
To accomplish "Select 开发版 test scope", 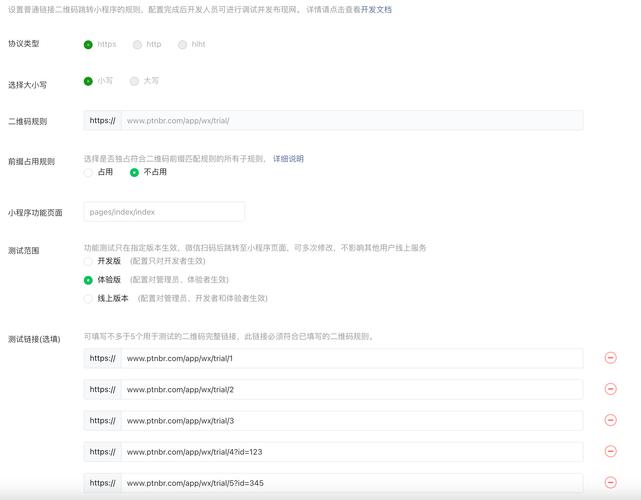I will (x=88, y=261).
